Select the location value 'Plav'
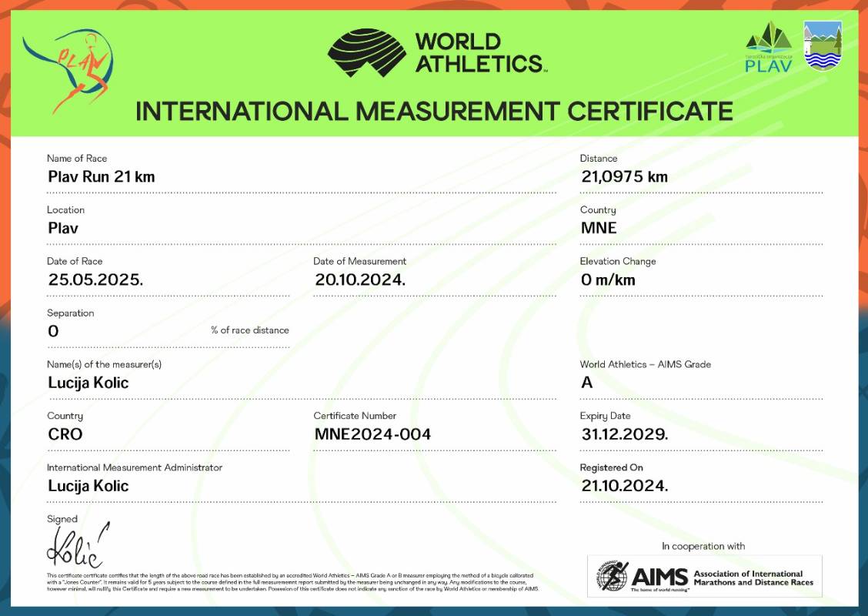This screenshot has height=616, width=868. click(x=63, y=228)
